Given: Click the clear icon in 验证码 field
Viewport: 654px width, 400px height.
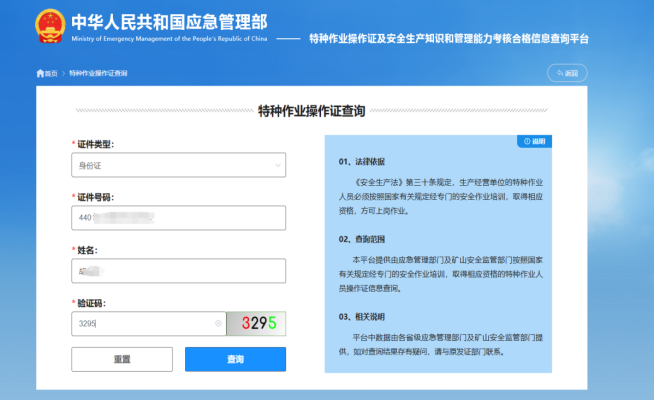Looking at the screenshot, I should (x=218, y=324).
